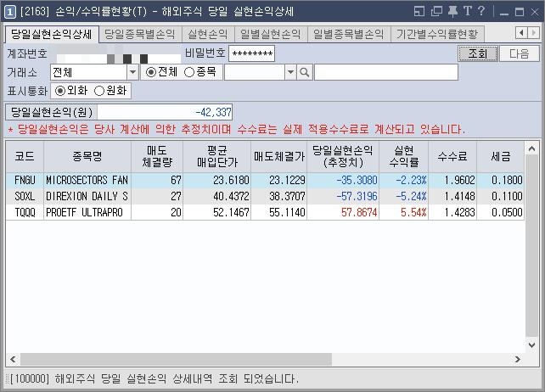545x392 pixels.
Task: Click the horizontal scrollbar right arrow
Action: click(x=518, y=360)
